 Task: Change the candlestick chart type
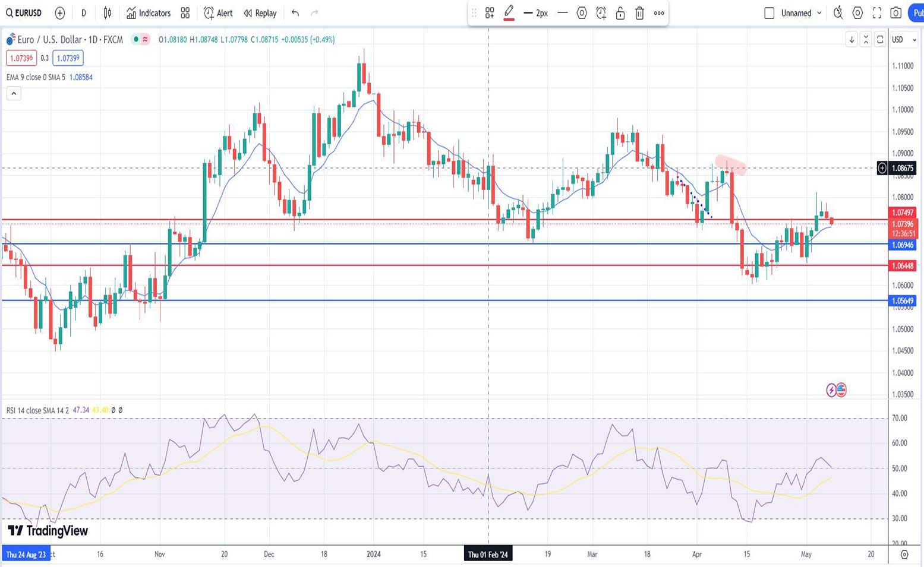point(108,13)
